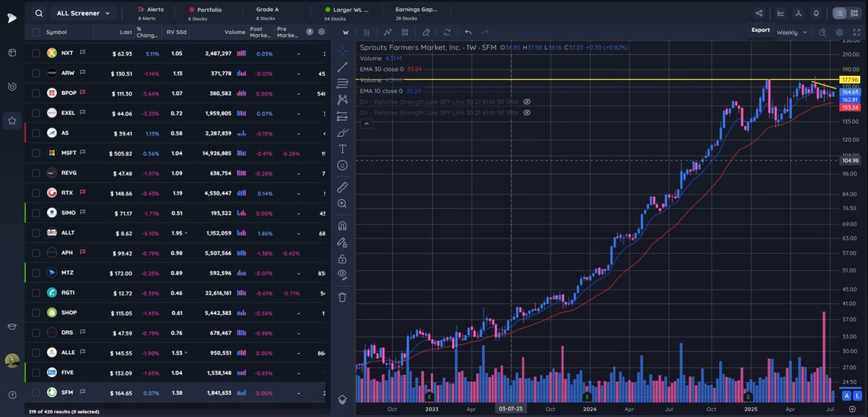This screenshot has height=417, width=868.
Task: Click the yellow 177.96 price label
Action: (850, 79)
